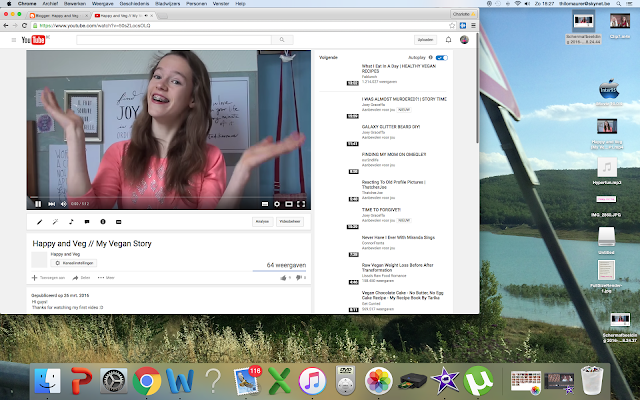
Task: Toggle subtitles in the video player
Action: point(265,204)
